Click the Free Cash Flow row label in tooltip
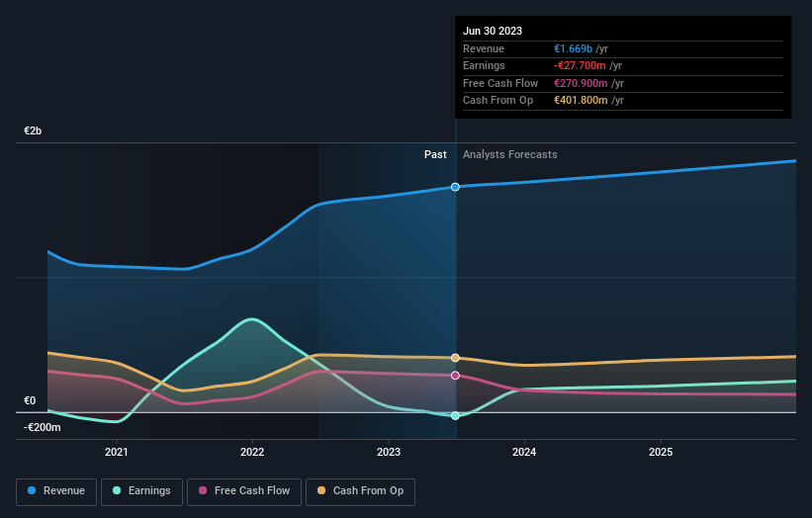The width and height of the screenshot is (812, 518). point(500,83)
